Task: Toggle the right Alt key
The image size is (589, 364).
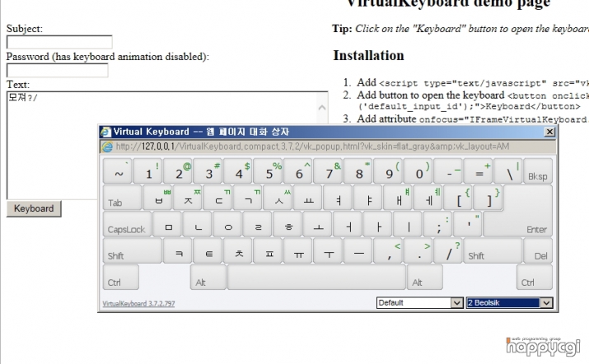Action: [x=425, y=278]
